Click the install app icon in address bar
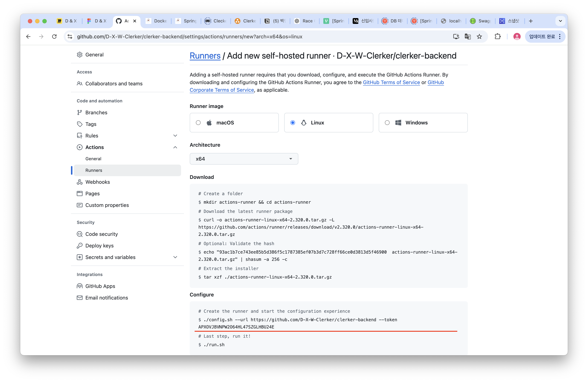Image resolution: width=588 pixels, height=382 pixels. pyautogui.click(x=456, y=37)
